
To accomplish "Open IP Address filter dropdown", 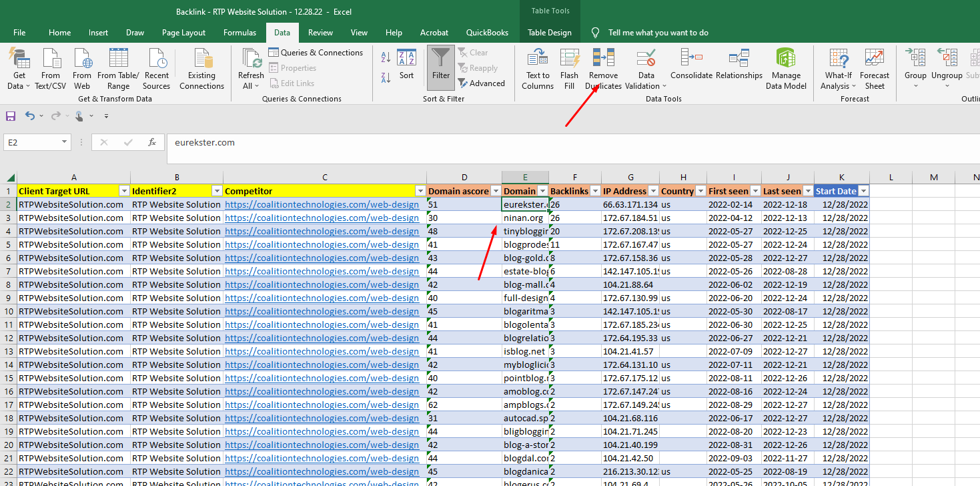I will [x=653, y=191].
